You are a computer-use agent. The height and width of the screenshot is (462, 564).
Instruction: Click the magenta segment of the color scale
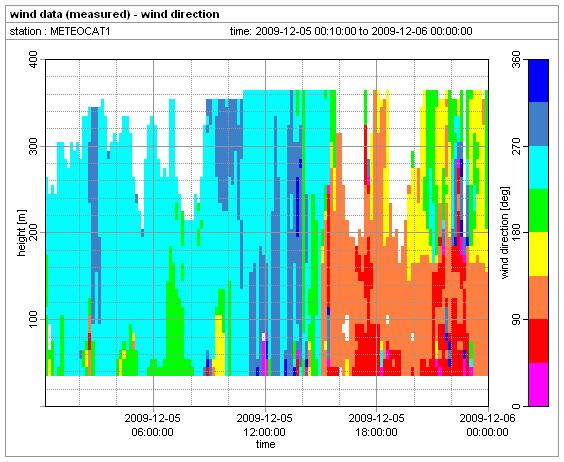point(538,384)
